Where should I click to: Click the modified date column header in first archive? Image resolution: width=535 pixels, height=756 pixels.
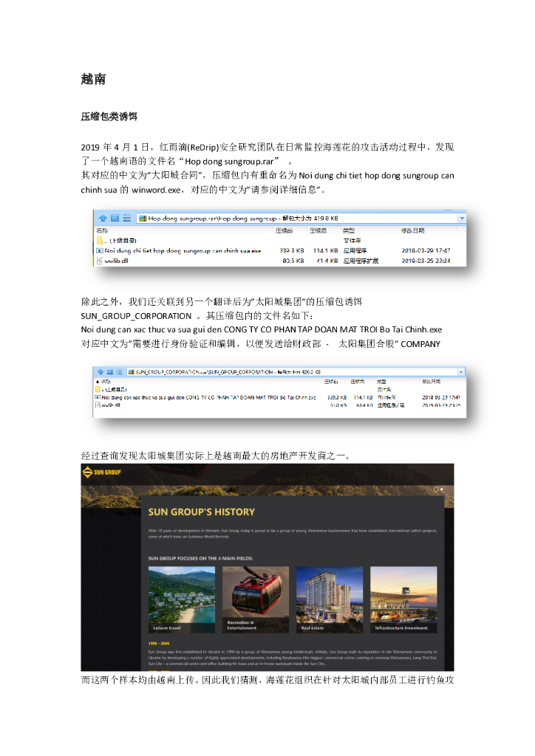pyautogui.click(x=412, y=230)
